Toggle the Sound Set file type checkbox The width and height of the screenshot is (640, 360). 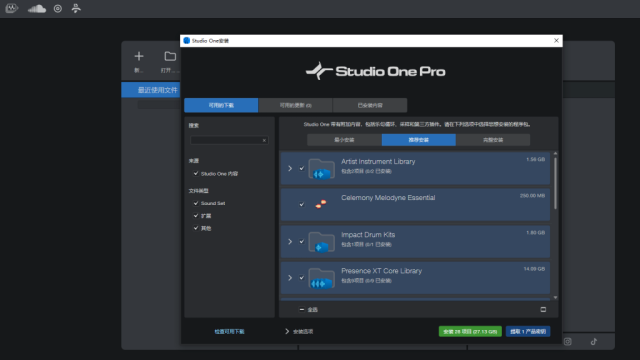click(x=196, y=203)
